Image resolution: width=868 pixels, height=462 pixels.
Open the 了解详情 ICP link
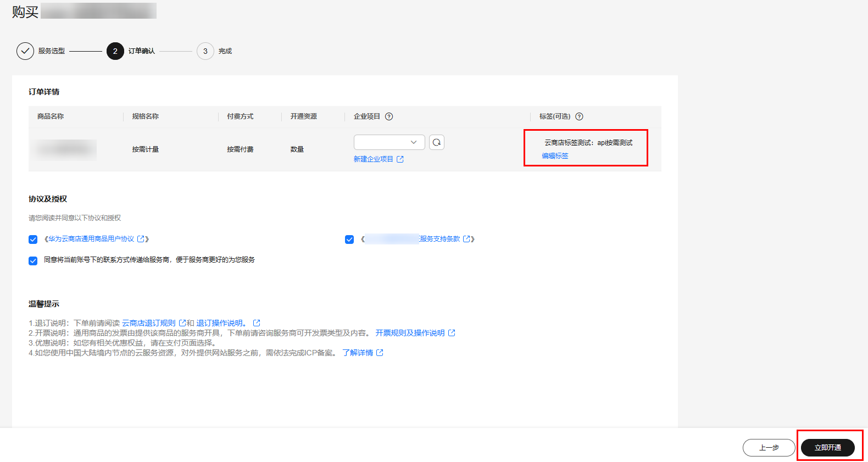tap(358, 353)
